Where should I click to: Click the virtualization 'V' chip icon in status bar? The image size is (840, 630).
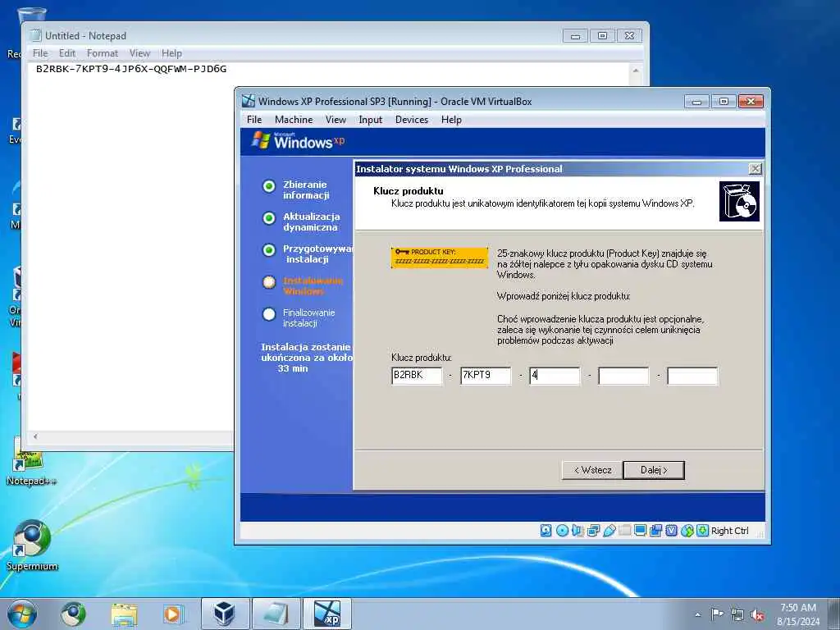pyautogui.click(x=671, y=531)
